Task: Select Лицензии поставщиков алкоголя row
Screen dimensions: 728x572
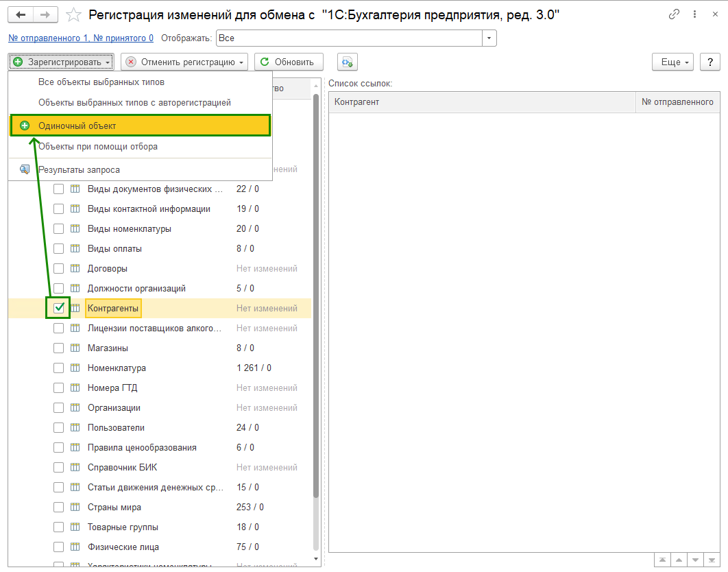Action: coord(160,328)
